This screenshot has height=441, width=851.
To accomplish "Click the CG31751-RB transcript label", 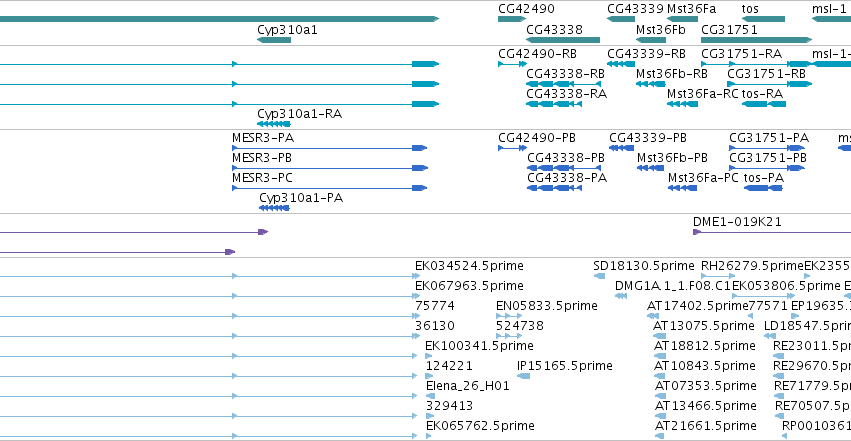I will [x=766, y=74].
